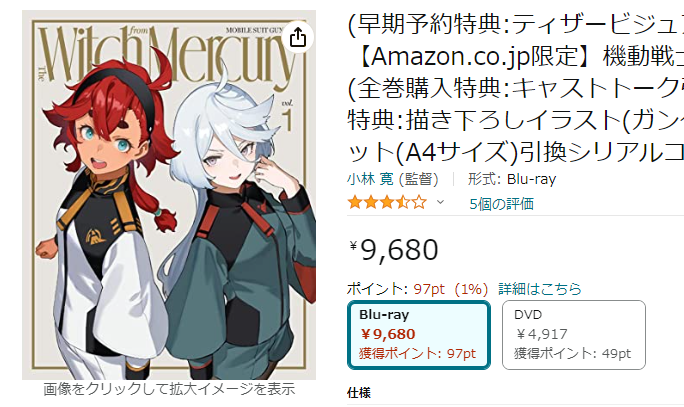
Task: Click the 画像をクリックして拡大イメージを表示 caption
Action: [x=169, y=389]
